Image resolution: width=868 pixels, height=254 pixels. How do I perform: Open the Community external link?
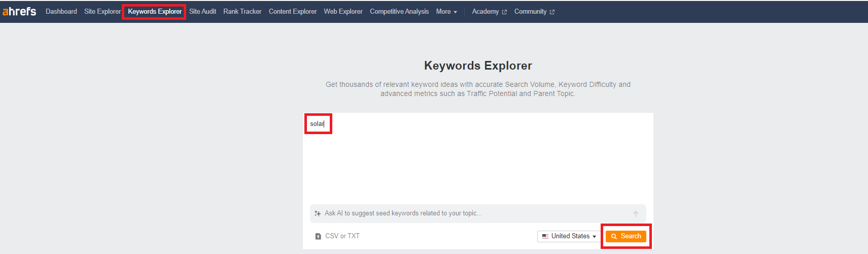(x=534, y=11)
